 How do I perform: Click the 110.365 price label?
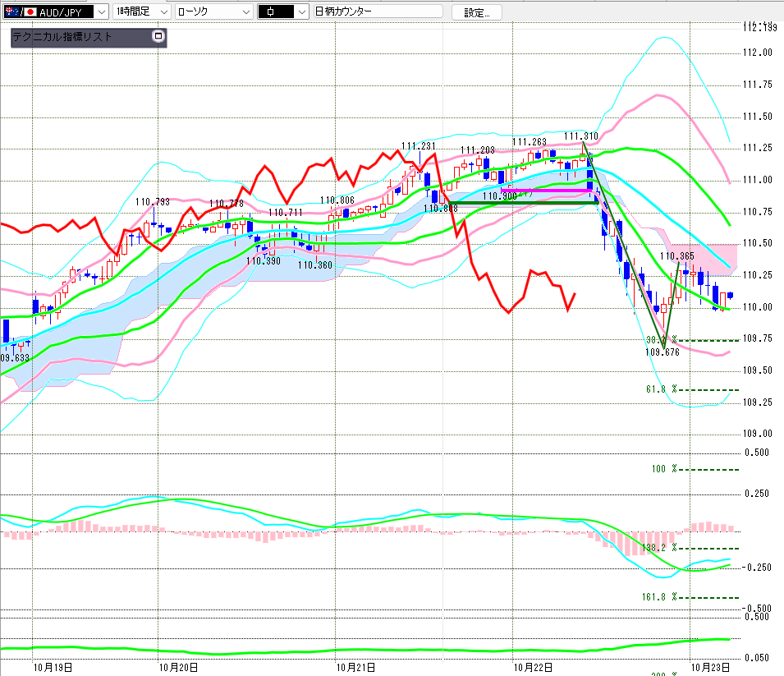tap(677, 256)
